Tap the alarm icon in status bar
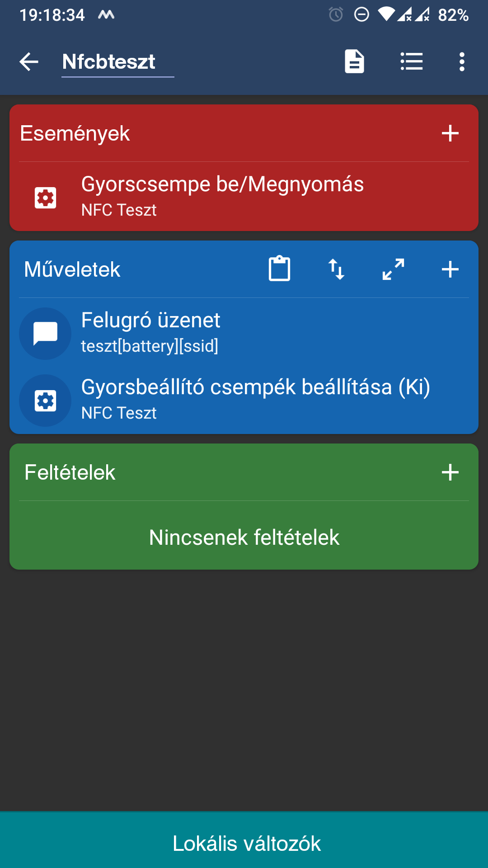The height and width of the screenshot is (868, 488). [x=336, y=15]
